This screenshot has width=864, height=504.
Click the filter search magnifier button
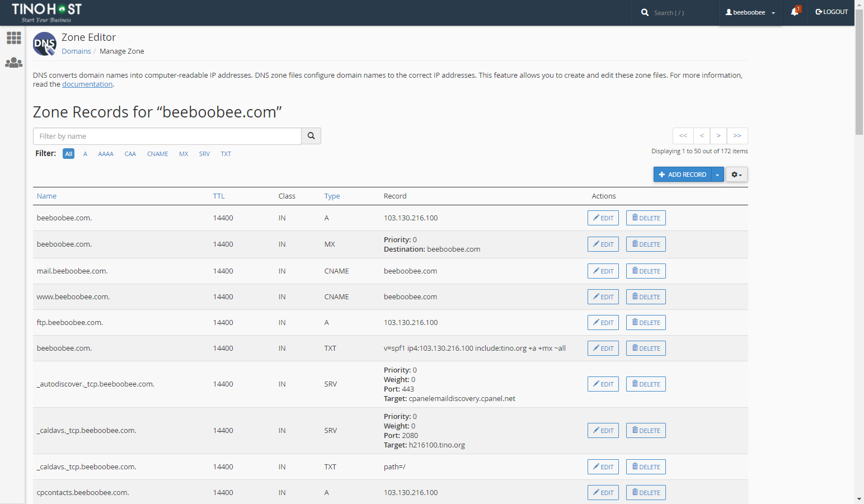click(311, 136)
